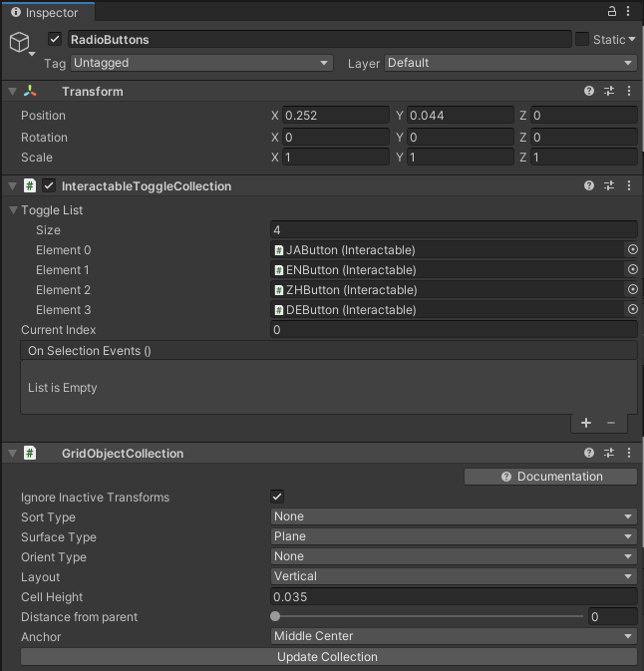Click the GridObjectCollection script icon
Image resolution: width=644 pixels, height=671 pixels.
coord(30,453)
